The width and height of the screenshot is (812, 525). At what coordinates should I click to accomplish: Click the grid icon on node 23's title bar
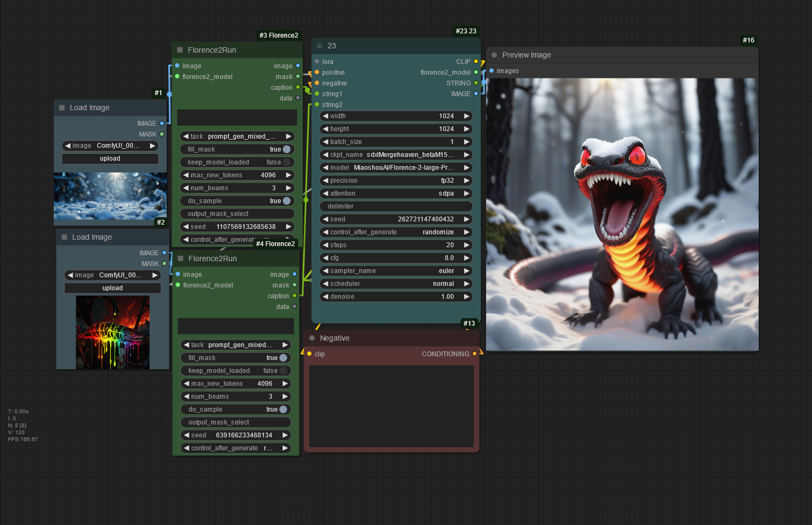319,46
